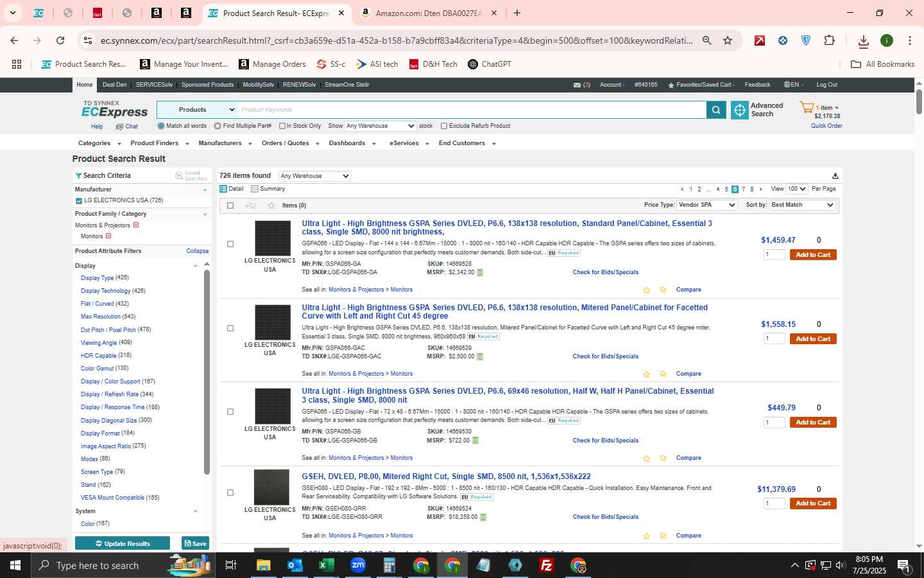Click quantity field for GSPA066-GA
This screenshot has height=578, width=924.
774,255
